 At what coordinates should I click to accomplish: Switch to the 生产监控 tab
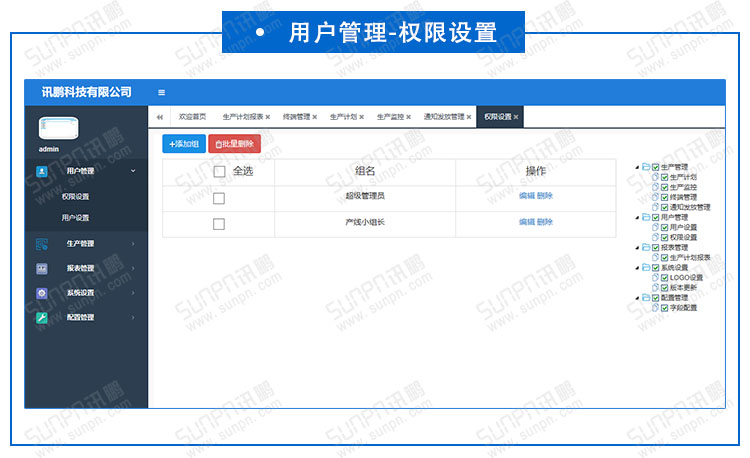coord(390,117)
